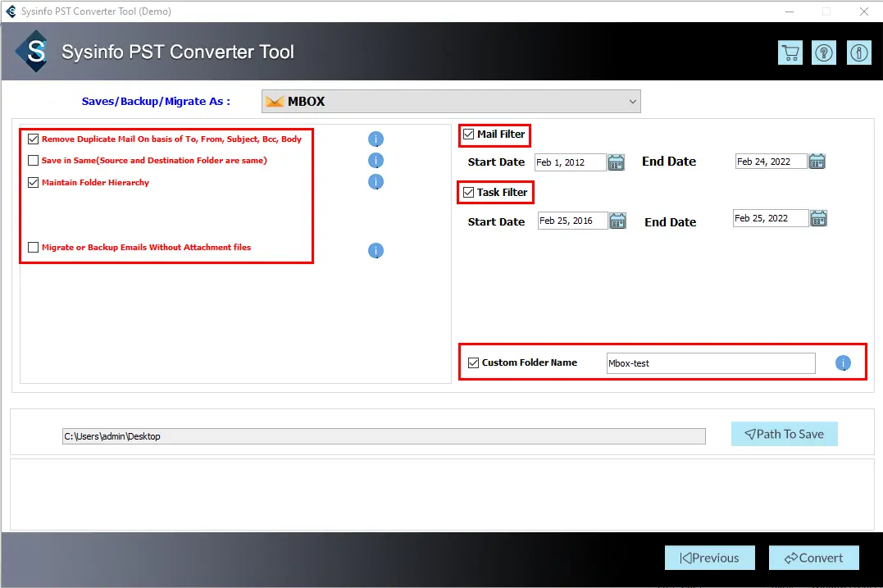Click the Custom Folder Name text field

click(x=710, y=363)
